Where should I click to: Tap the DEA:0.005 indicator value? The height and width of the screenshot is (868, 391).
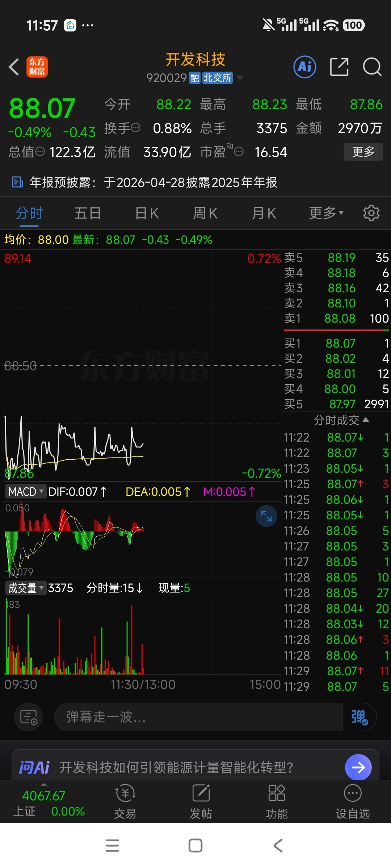pos(158,492)
